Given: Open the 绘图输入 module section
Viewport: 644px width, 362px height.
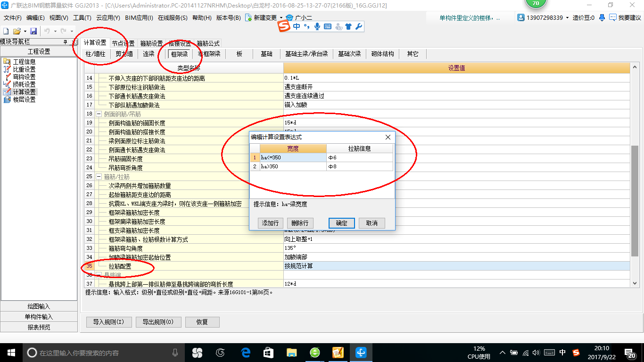Looking at the screenshot, I should (x=39, y=306).
